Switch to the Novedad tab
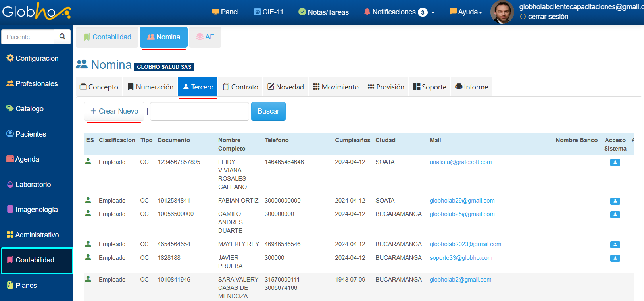 (x=286, y=87)
